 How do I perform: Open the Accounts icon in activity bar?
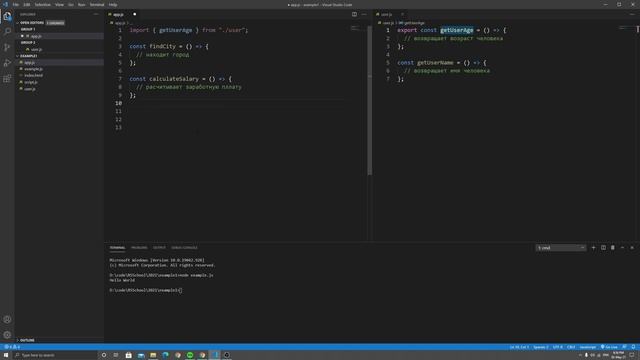pyautogui.click(x=7, y=320)
